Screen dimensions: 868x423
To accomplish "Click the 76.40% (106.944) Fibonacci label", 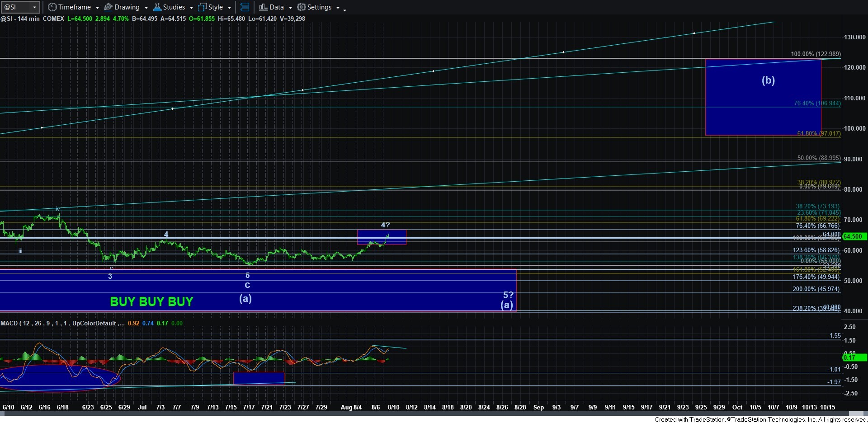I will 817,103.
